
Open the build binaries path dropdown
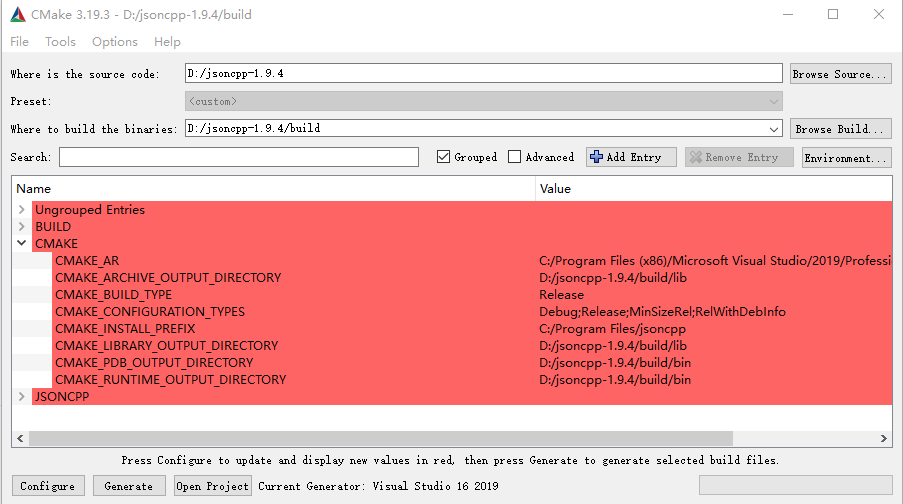773,129
